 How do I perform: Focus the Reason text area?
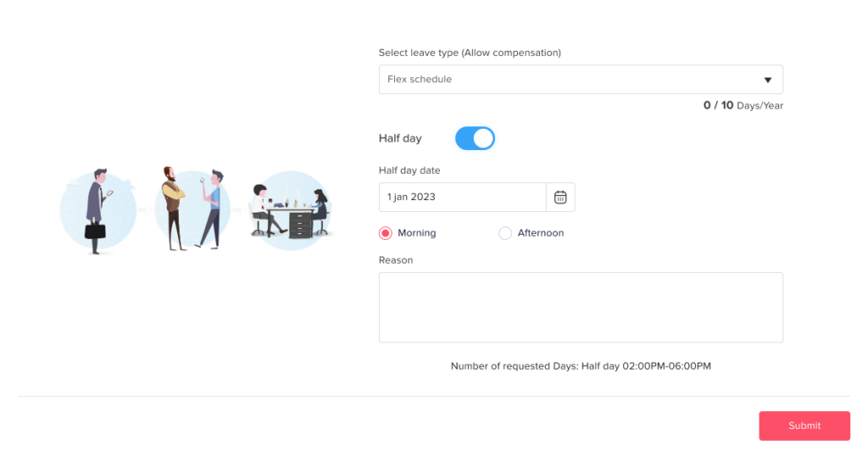[581, 307]
